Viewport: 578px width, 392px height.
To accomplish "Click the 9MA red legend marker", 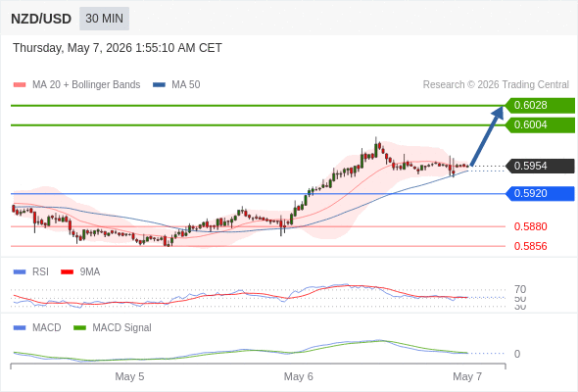I will pos(67,272).
